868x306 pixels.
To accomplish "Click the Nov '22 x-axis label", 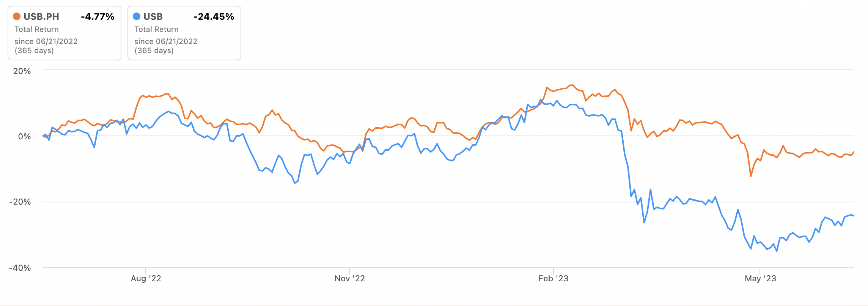I will 349,279.
